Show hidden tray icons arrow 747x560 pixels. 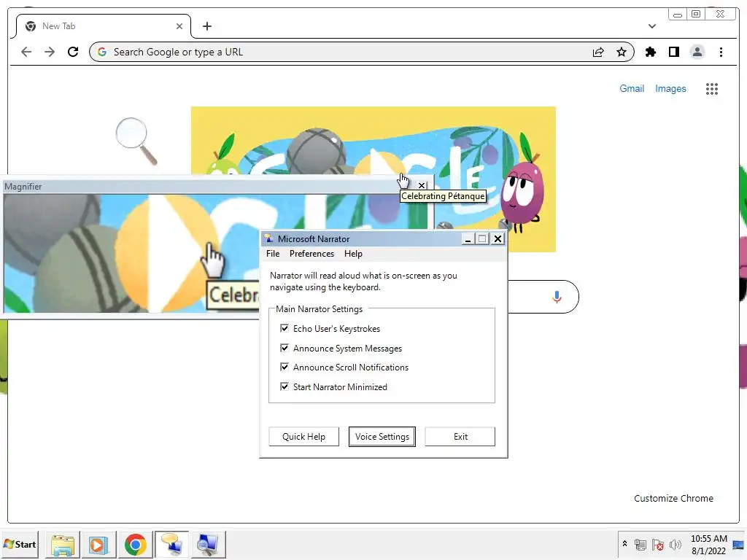(x=624, y=544)
